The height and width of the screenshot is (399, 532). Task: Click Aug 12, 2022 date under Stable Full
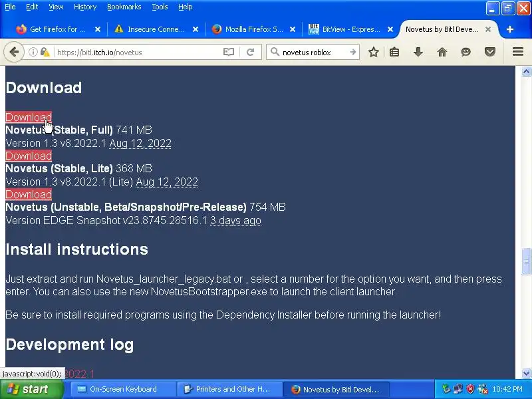point(140,143)
